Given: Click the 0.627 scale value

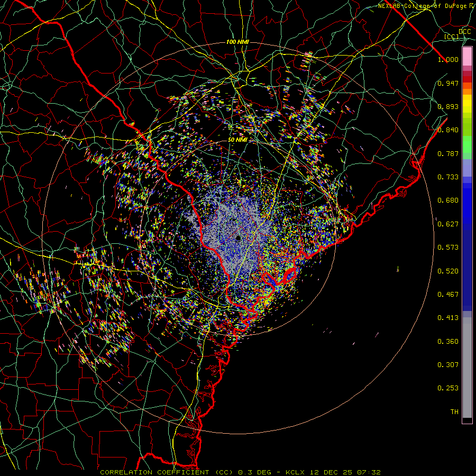Looking at the screenshot, I should coord(448,224).
